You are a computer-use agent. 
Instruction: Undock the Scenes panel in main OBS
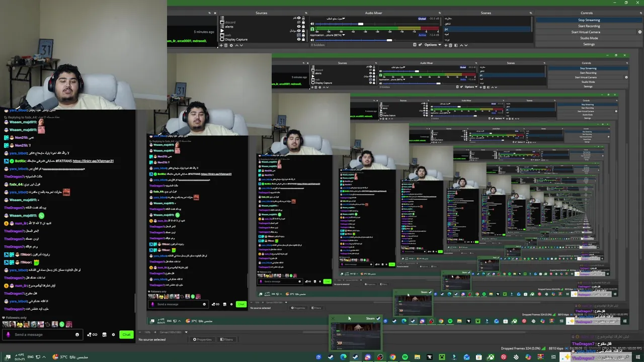click(x=531, y=13)
